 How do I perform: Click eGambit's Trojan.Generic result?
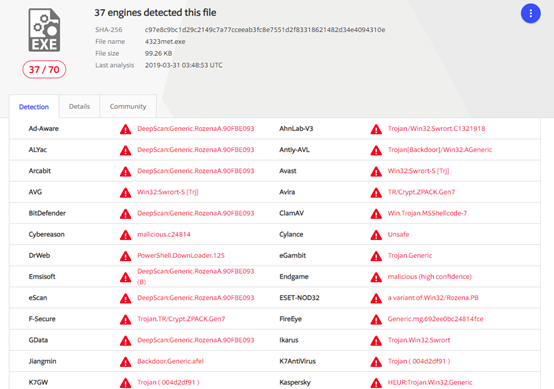tap(410, 255)
